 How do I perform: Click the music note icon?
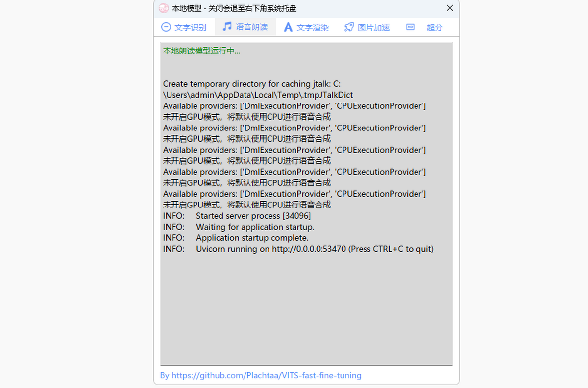click(x=227, y=27)
